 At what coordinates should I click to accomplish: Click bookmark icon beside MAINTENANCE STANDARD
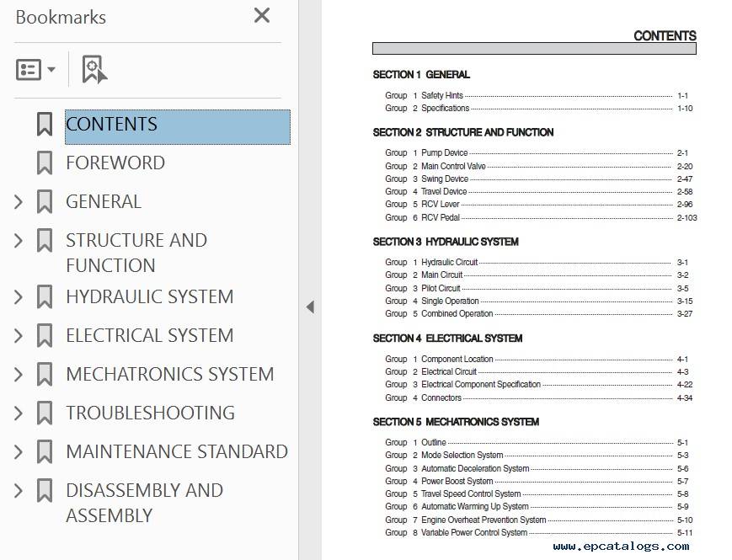45,451
